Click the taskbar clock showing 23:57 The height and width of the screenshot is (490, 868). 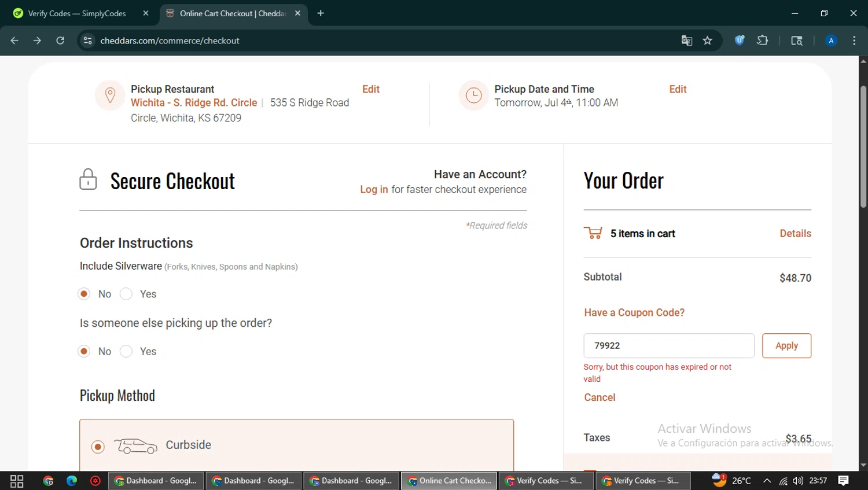click(x=818, y=481)
